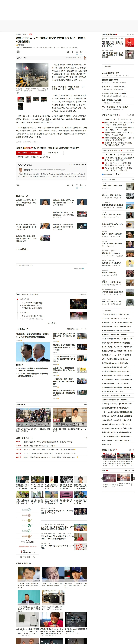Open the 動画一覧 link in sidebar
This screenshot has width=138, height=644.
tap(131, 450)
